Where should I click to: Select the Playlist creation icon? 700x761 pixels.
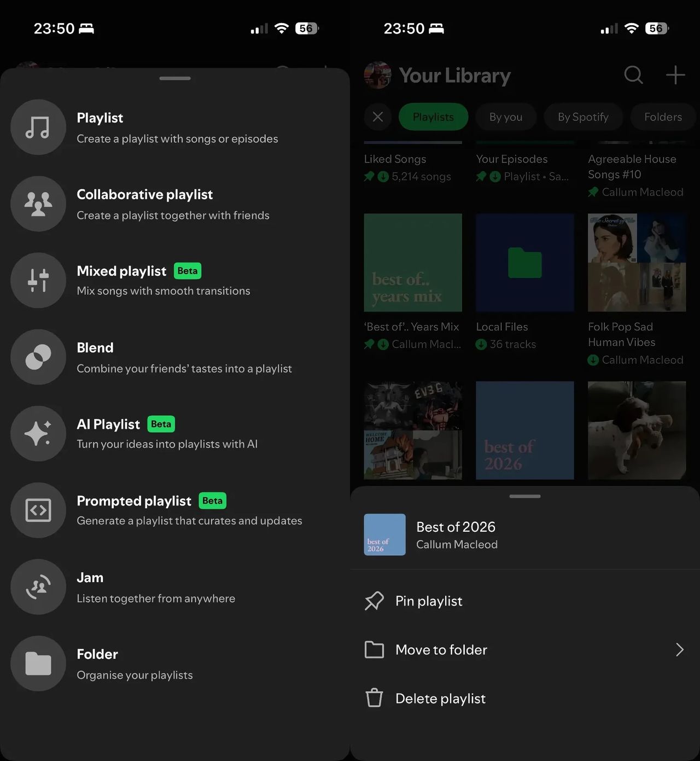click(x=38, y=127)
